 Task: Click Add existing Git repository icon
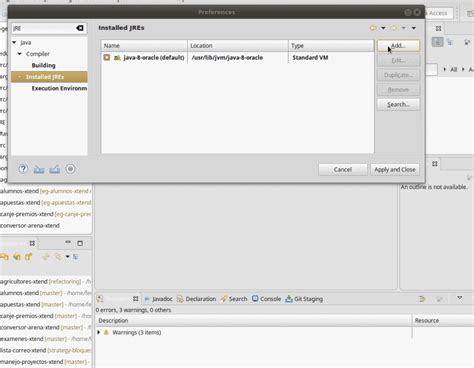tap(4, 257)
